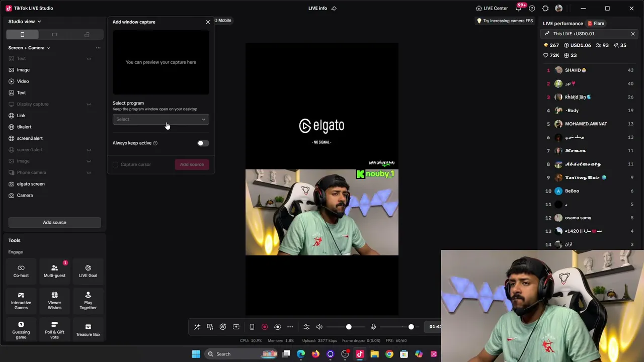
Task: Open the Viewer Wishes tool
Action: point(54,301)
